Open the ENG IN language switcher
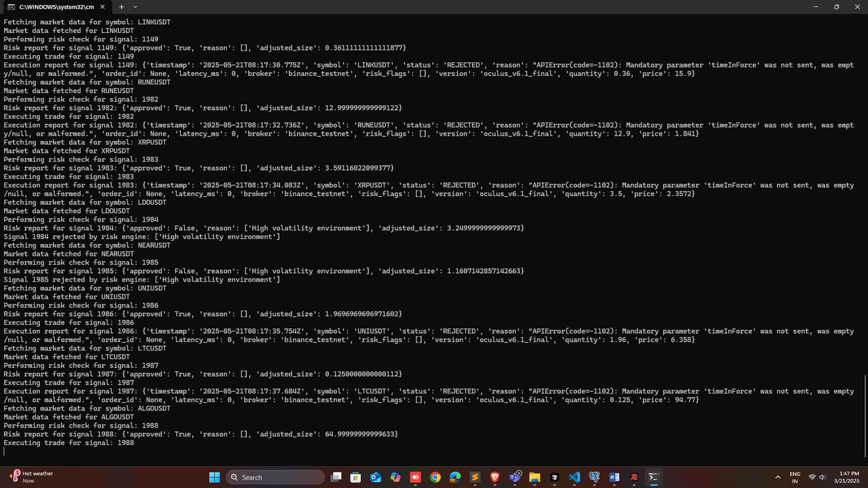This screenshot has height=488, width=868. (795, 477)
